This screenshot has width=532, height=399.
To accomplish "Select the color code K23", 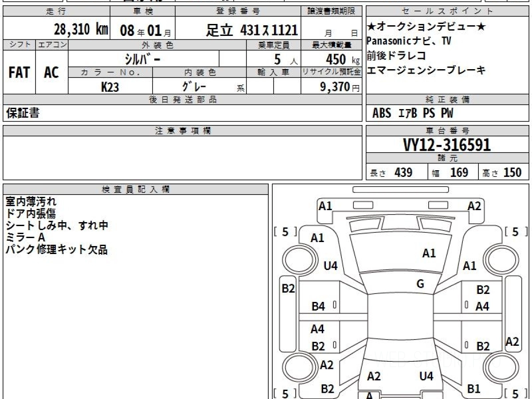I will [110, 87].
